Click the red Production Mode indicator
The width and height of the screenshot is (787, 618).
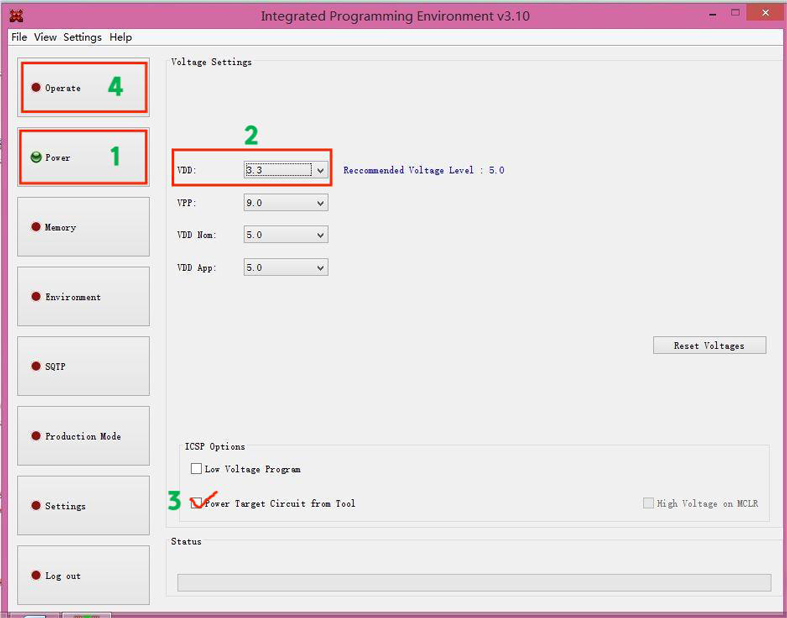[36, 436]
